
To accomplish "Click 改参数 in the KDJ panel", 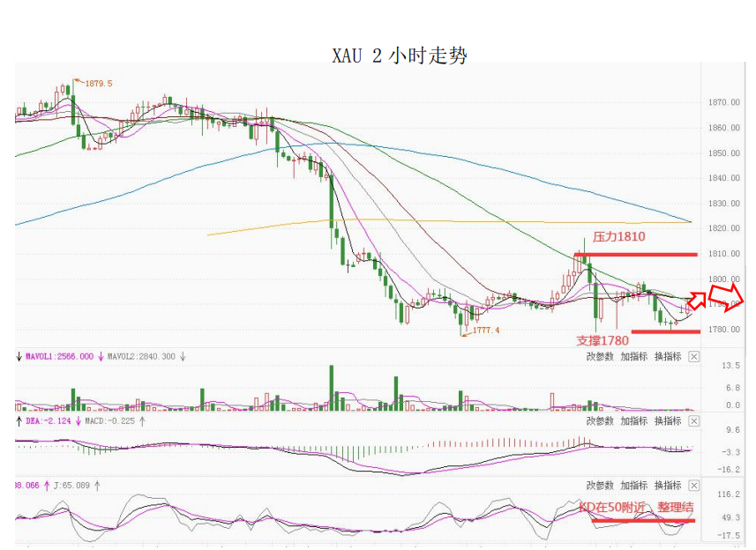I will click(600, 486).
